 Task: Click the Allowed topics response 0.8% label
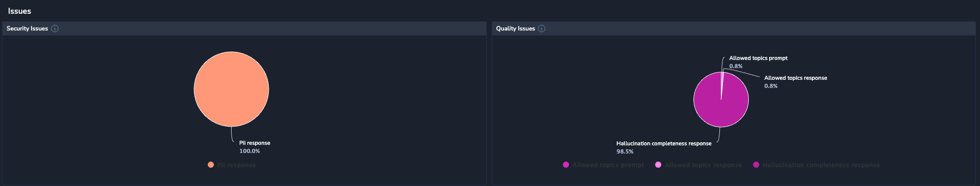(796, 82)
